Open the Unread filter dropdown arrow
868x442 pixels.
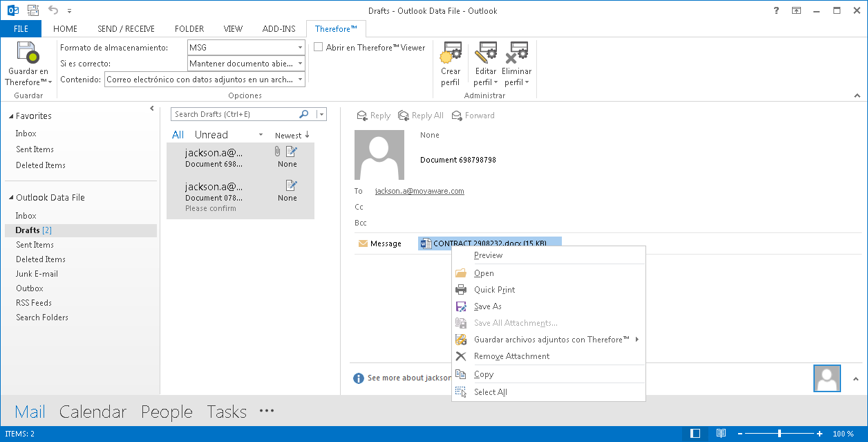point(261,135)
